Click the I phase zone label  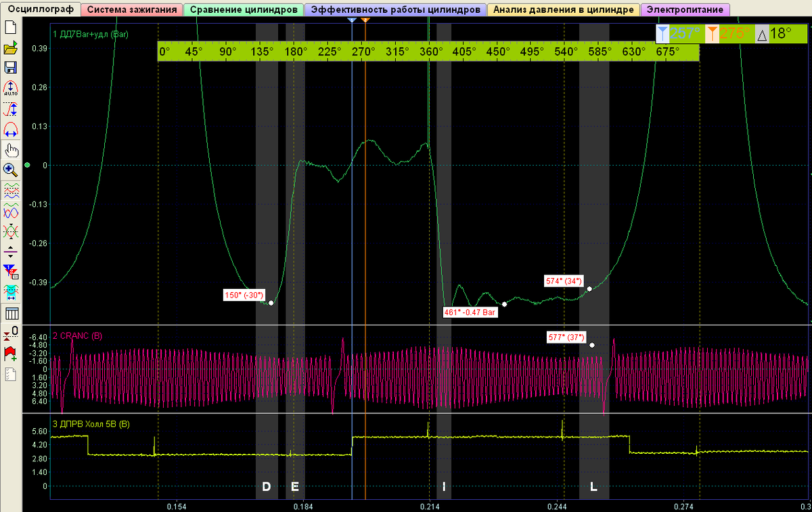pos(444,486)
